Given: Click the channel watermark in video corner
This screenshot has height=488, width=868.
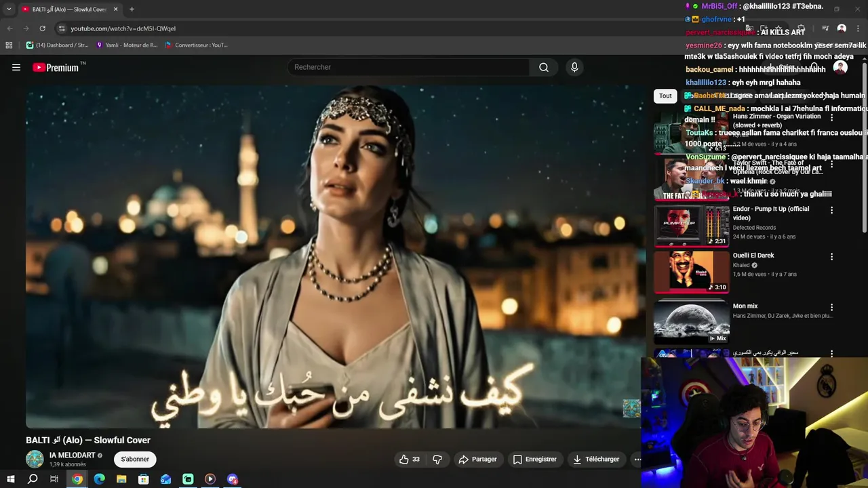Looking at the screenshot, I should pos(631,408).
